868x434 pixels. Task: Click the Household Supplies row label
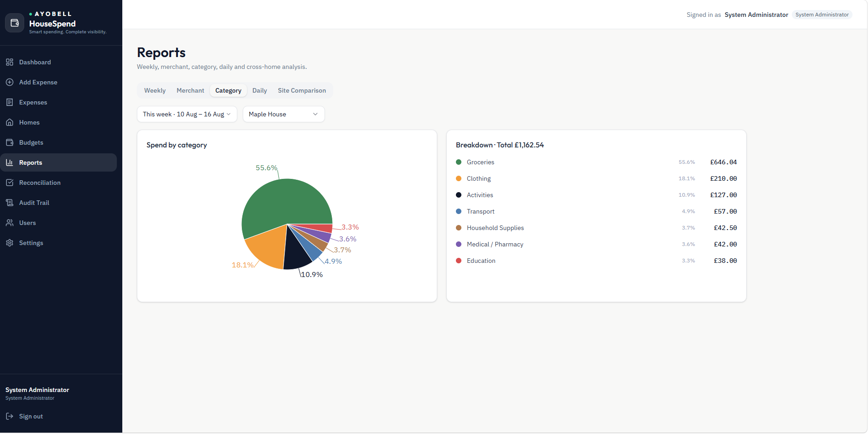tap(495, 228)
